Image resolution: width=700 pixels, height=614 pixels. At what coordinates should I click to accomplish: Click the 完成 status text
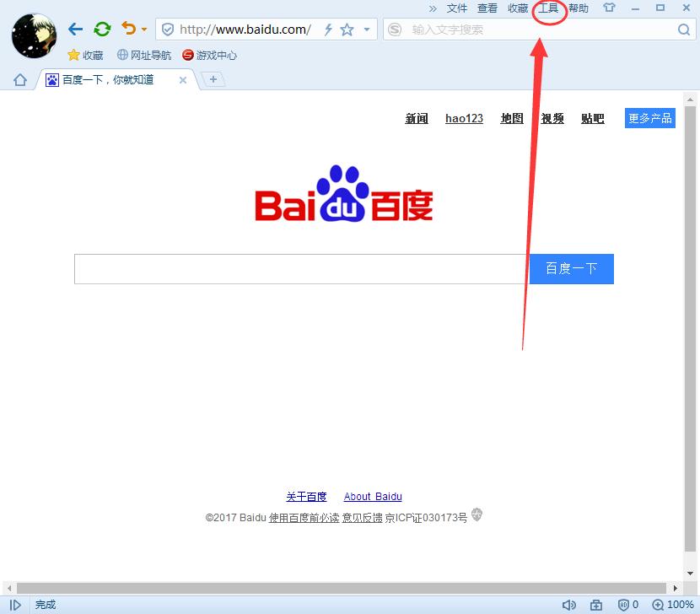click(x=46, y=605)
